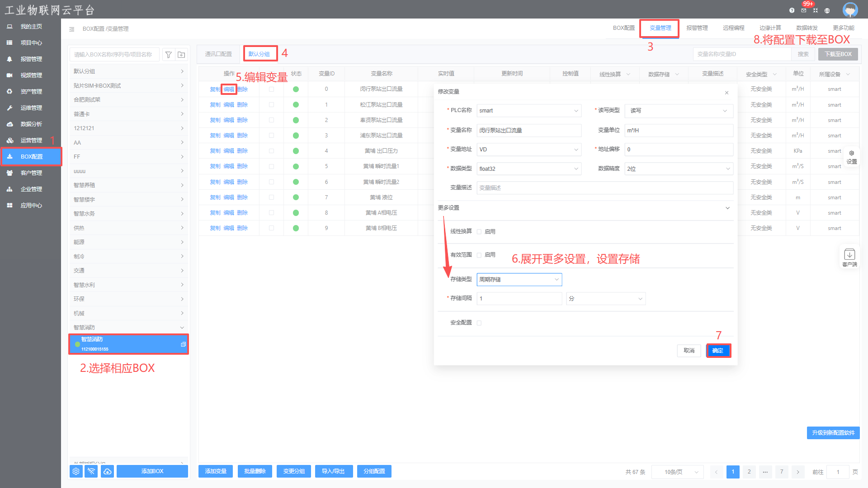868x488 pixels.
Task: Switch to the 通讯口配置 tab
Action: 218,54
